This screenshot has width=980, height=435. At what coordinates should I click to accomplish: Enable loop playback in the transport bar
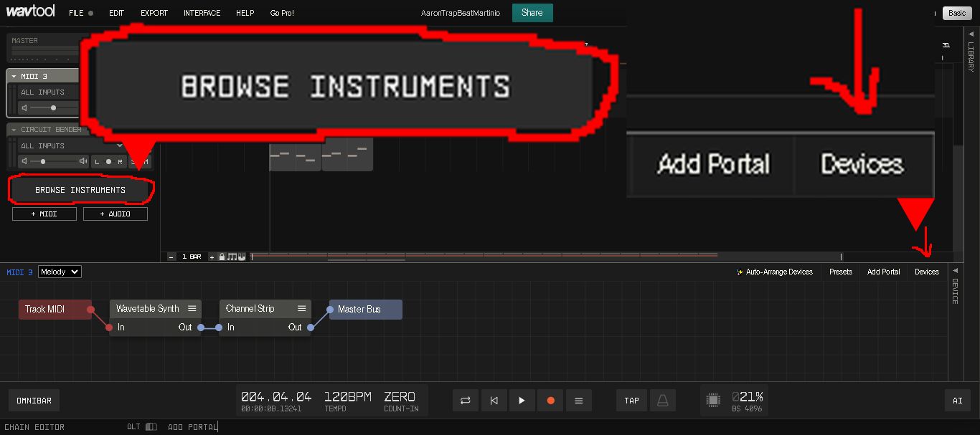coord(465,400)
